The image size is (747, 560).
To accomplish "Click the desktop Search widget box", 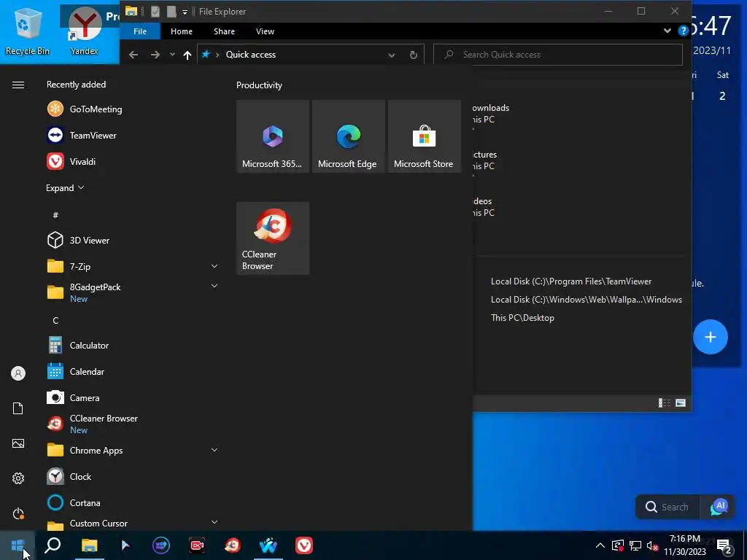I will coord(667,507).
